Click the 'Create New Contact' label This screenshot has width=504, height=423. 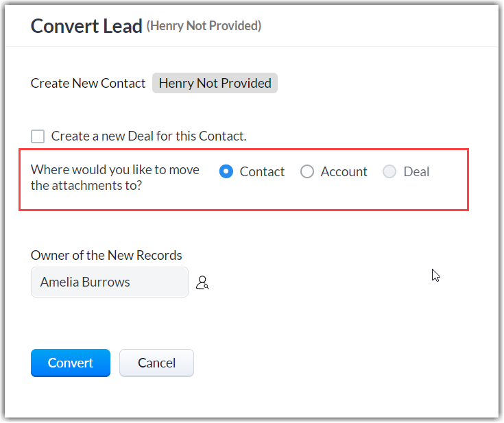pos(88,83)
